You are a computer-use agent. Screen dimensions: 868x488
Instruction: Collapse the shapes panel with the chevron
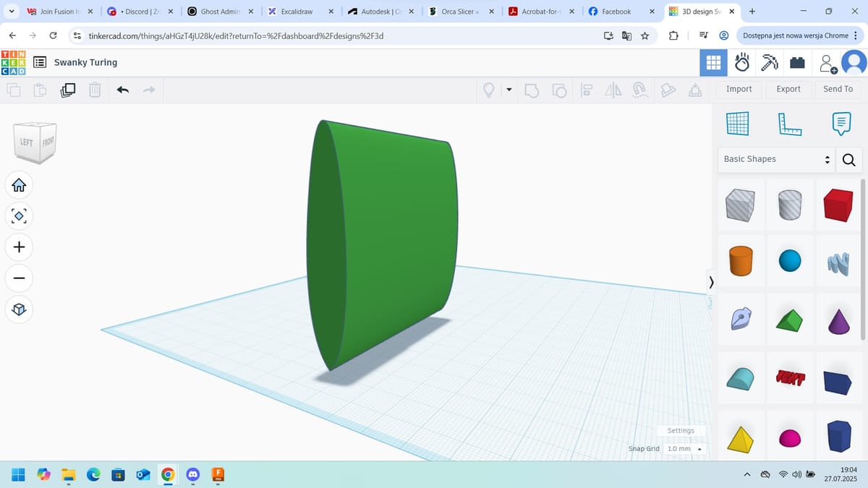coord(711,282)
